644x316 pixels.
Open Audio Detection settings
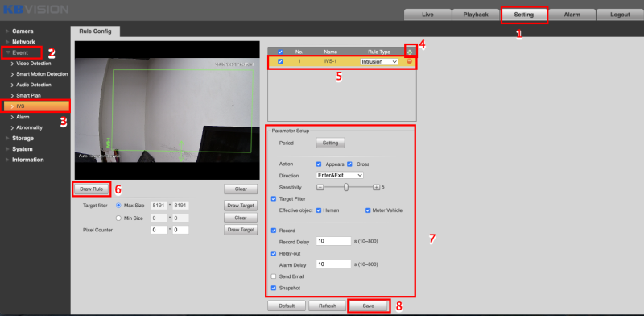pos(34,85)
